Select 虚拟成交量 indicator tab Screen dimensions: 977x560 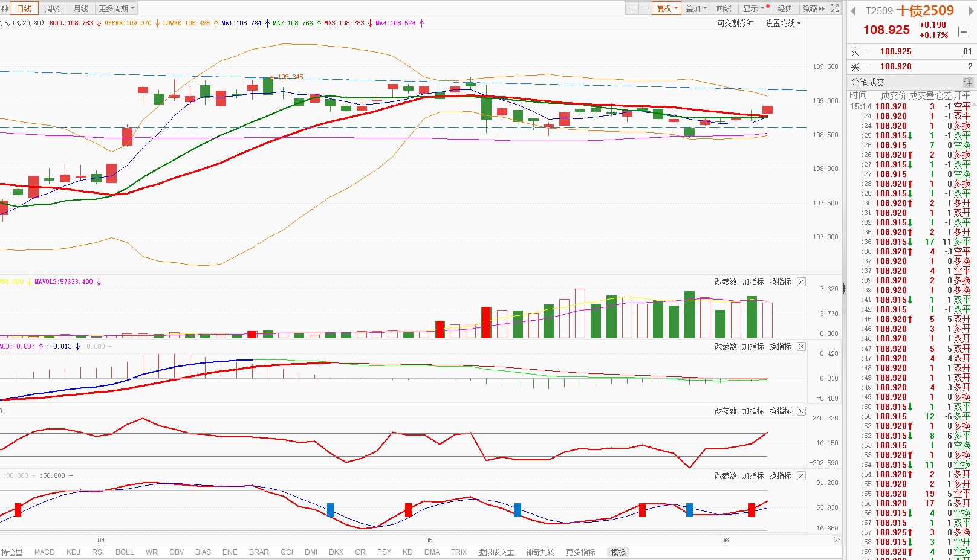click(x=496, y=552)
